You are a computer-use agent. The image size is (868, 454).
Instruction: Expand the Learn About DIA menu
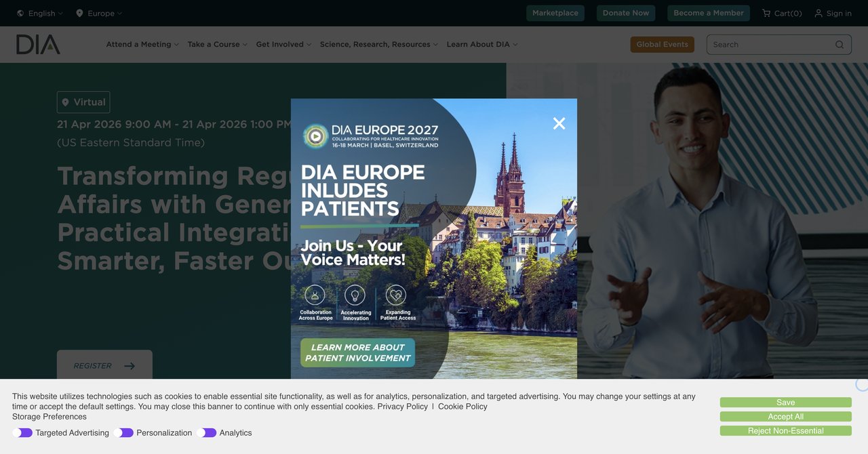(482, 45)
